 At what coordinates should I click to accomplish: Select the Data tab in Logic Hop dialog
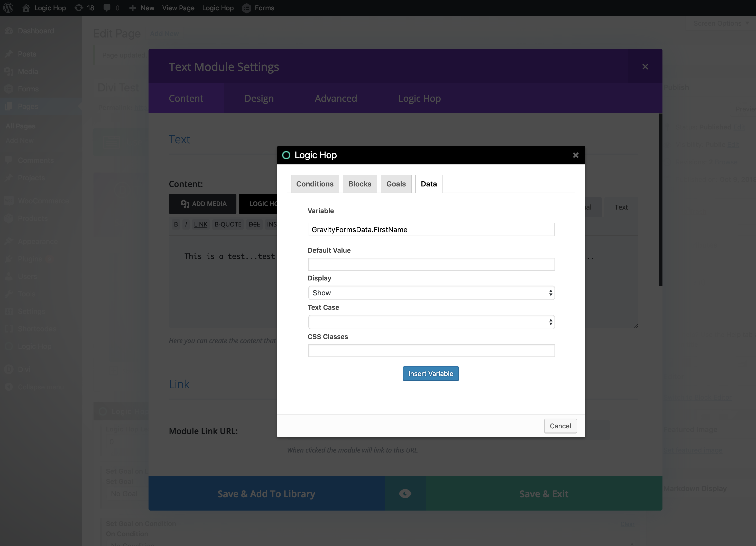(429, 184)
